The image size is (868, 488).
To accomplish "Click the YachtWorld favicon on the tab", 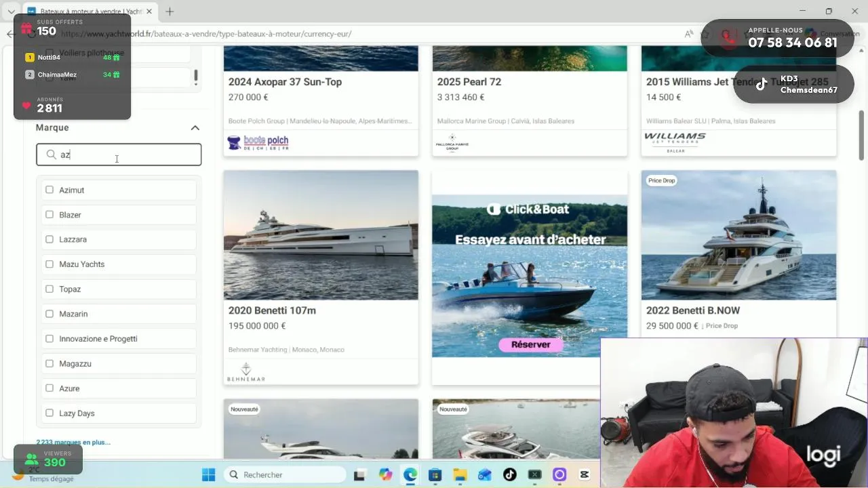I will (x=31, y=12).
